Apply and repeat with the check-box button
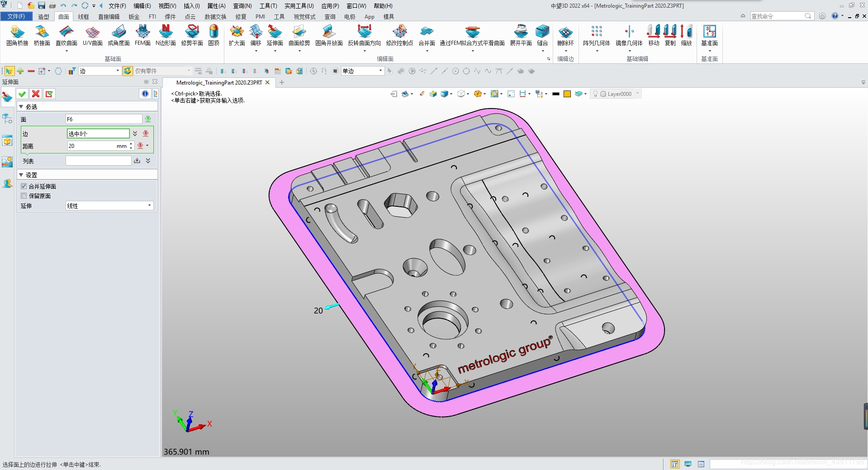This screenshot has height=470, width=868. point(49,94)
